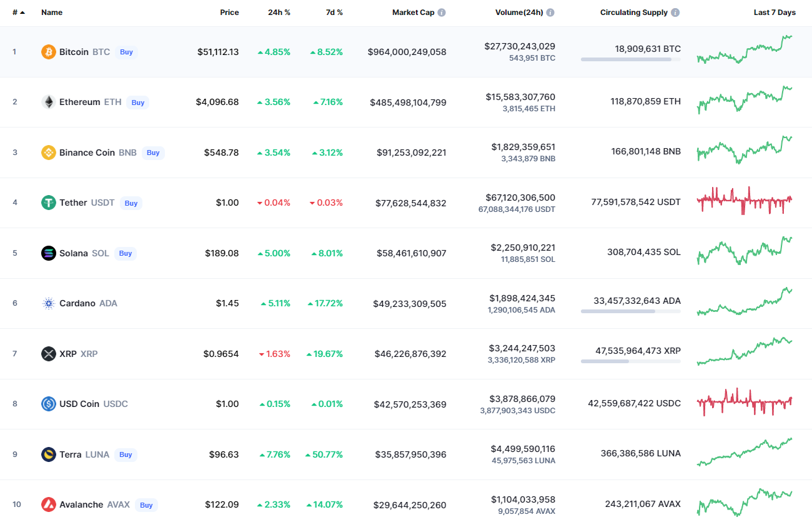Sort by rank using the # header arrow
The width and height of the screenshot is (812, 522).
point(22,13)
